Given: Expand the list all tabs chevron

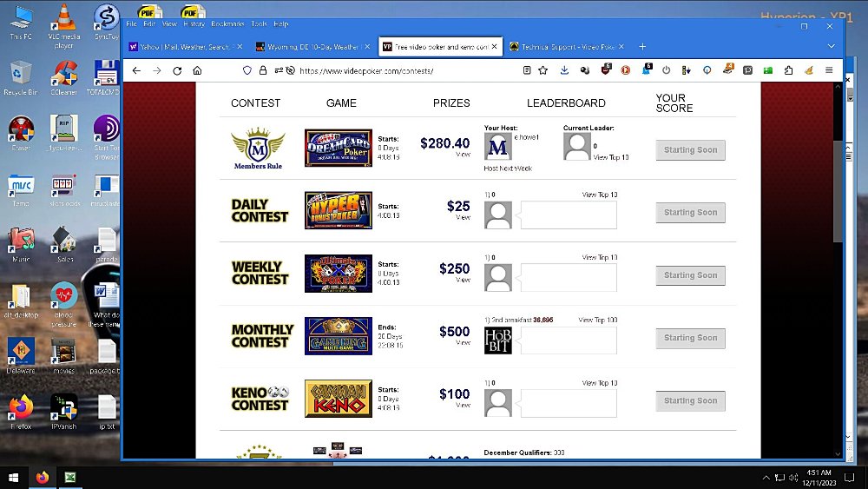Looking at the screenshot, I should click(x=831, y=47).
